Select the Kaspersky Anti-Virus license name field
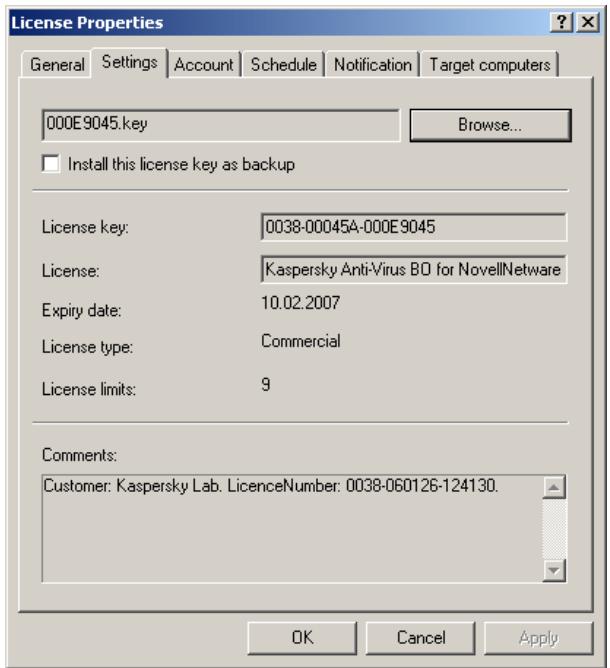The image size is (610, 668). click(x=414, y=270)
